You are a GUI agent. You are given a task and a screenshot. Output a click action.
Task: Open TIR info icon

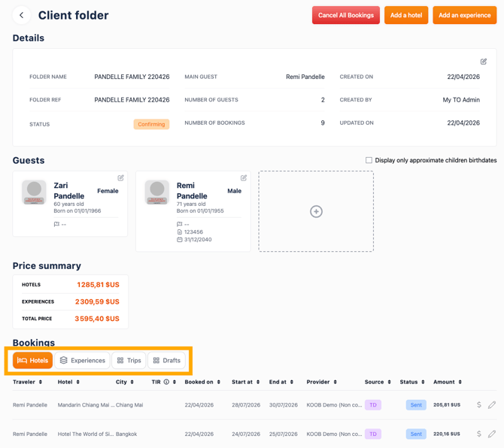166,382
